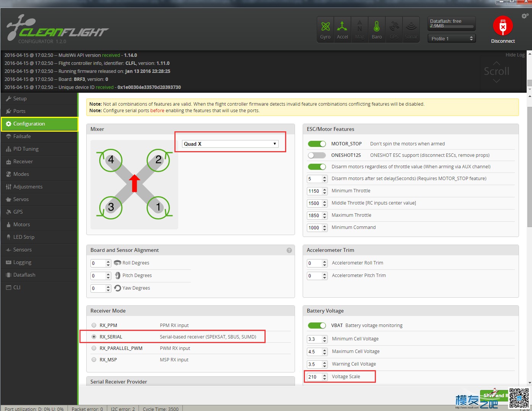Click the Middle Throttle stepper arrows

pos(325,203)
